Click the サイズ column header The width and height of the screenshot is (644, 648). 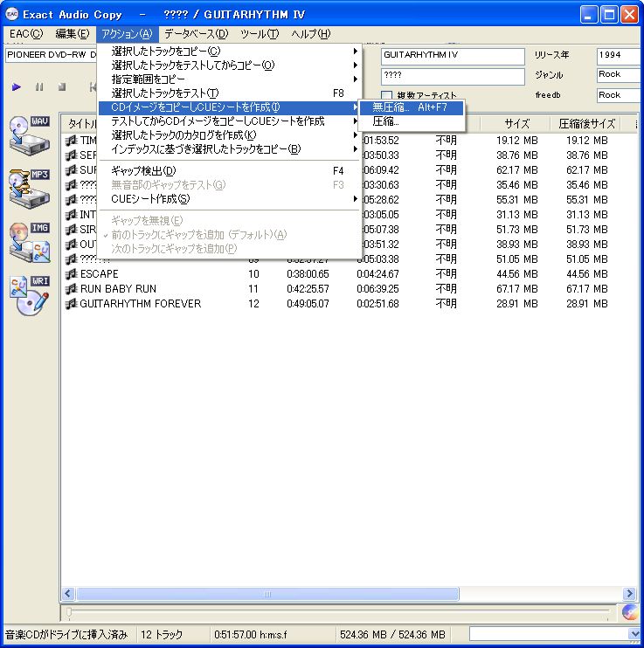point(516,123)
